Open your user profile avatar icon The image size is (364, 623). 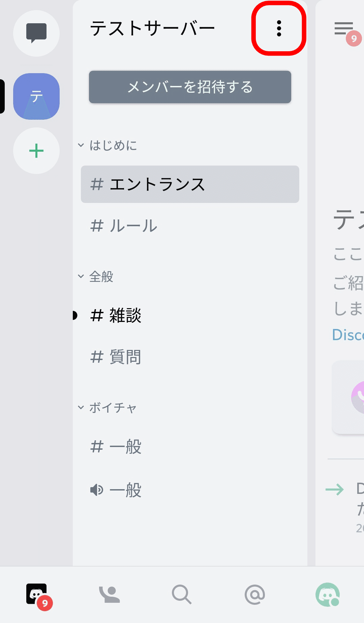click(x=328, y=594)
